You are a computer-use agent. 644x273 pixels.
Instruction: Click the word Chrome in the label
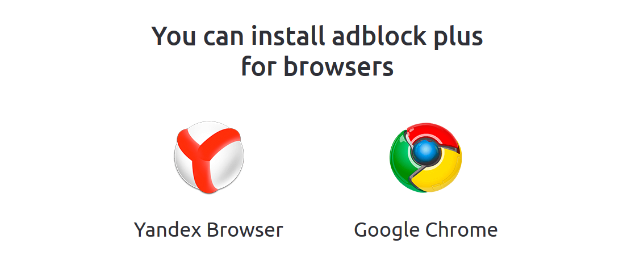pos(462,230)
